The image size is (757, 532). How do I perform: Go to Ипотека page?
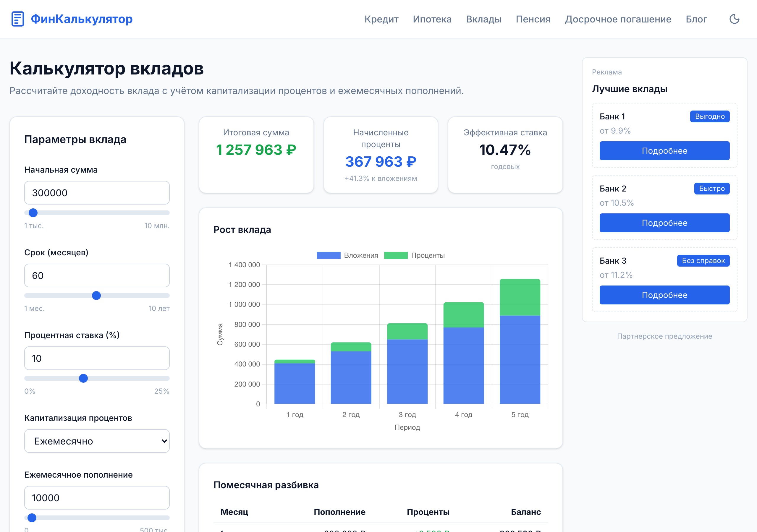[x=432, y=19]
